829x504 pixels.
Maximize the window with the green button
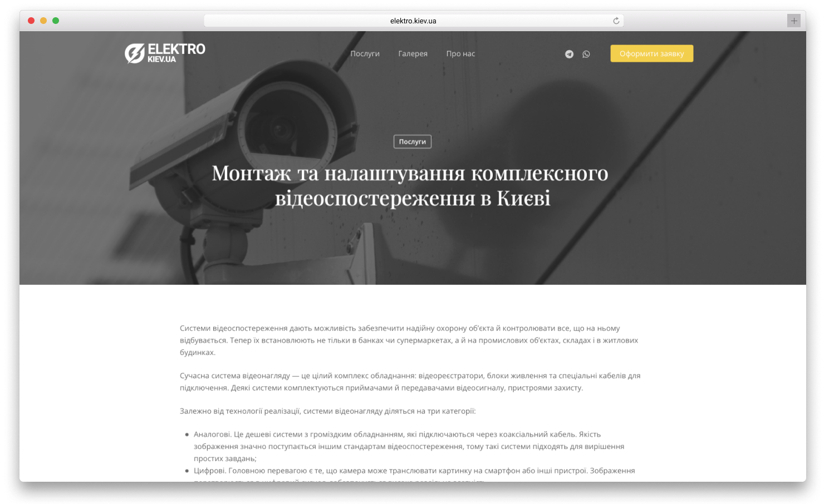56,21
